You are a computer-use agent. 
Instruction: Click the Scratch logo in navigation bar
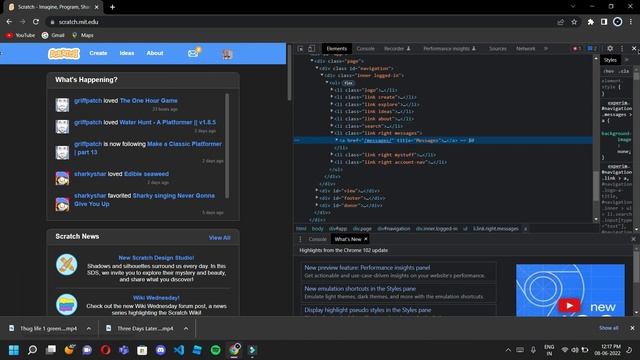64,53
